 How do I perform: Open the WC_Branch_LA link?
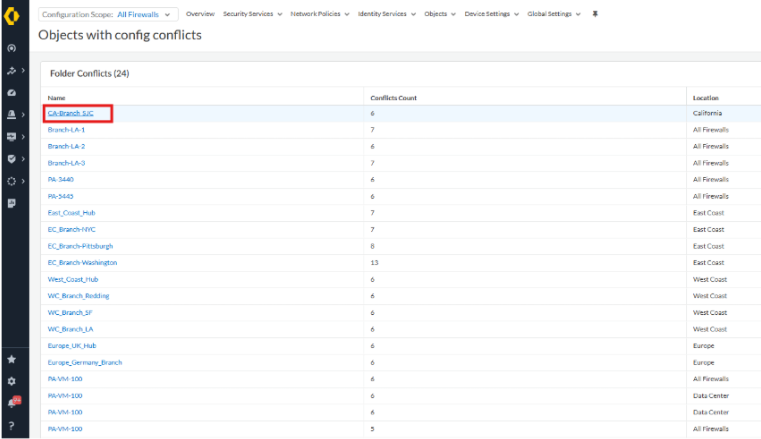tap(70, 329)
